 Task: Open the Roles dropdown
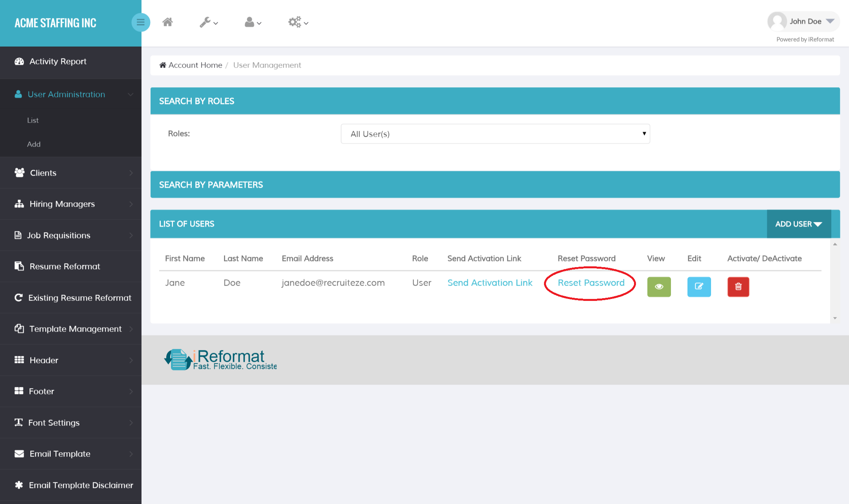[x=495, y=134]
